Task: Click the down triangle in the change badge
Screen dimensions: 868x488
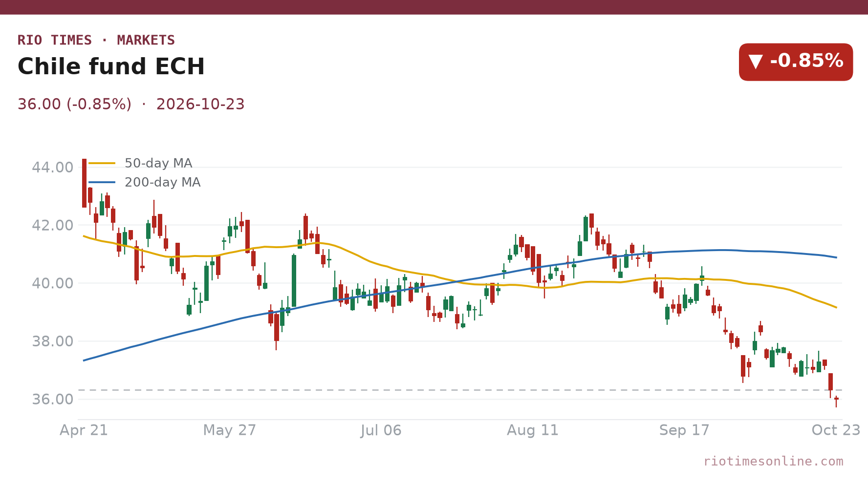Action: pyautogui.click(x=756, y=62)
